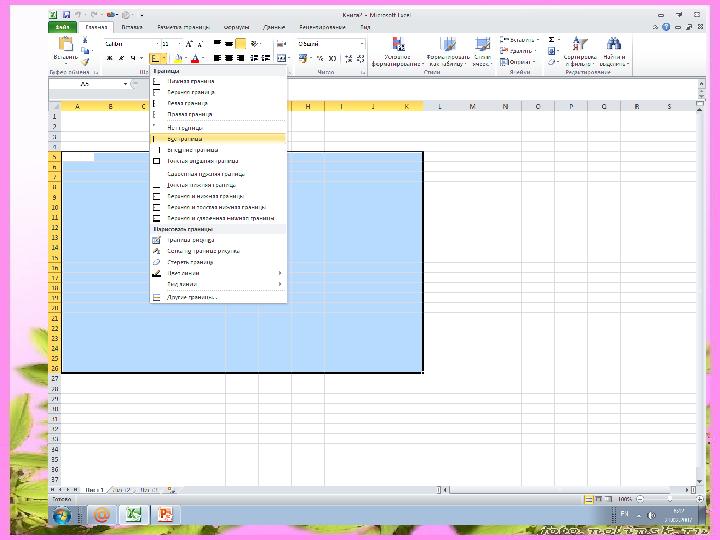Image resolution: width=720 pixels, height=540 pixels.
Task: Click the PowerPoint taskbar icon
Action: [165, 515]
